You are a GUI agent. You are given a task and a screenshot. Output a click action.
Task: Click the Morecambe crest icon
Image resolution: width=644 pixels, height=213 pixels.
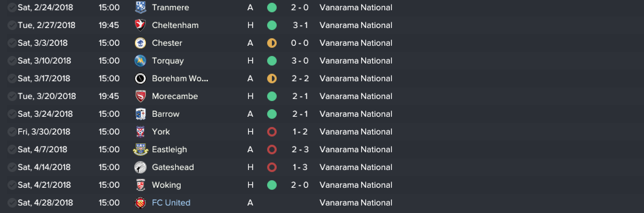click(x=140, y=96)
